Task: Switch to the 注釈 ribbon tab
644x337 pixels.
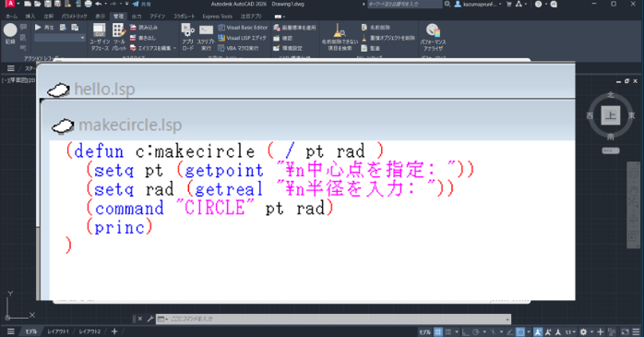Action: (x=49, y=17)
